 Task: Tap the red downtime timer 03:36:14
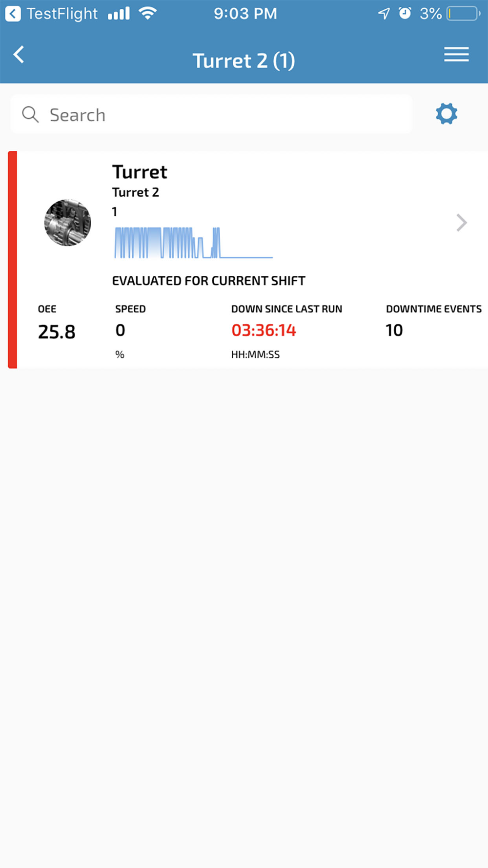point(264,331)
